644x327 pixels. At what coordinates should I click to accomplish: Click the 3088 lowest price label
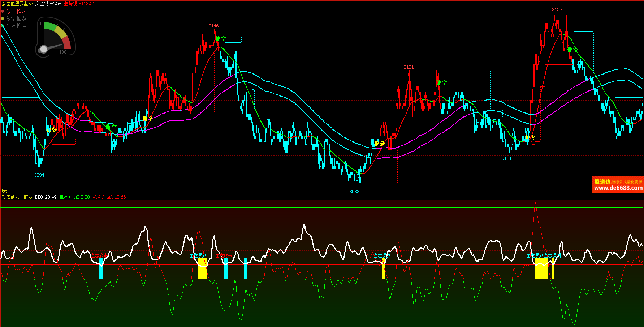(x=354, y=191)
